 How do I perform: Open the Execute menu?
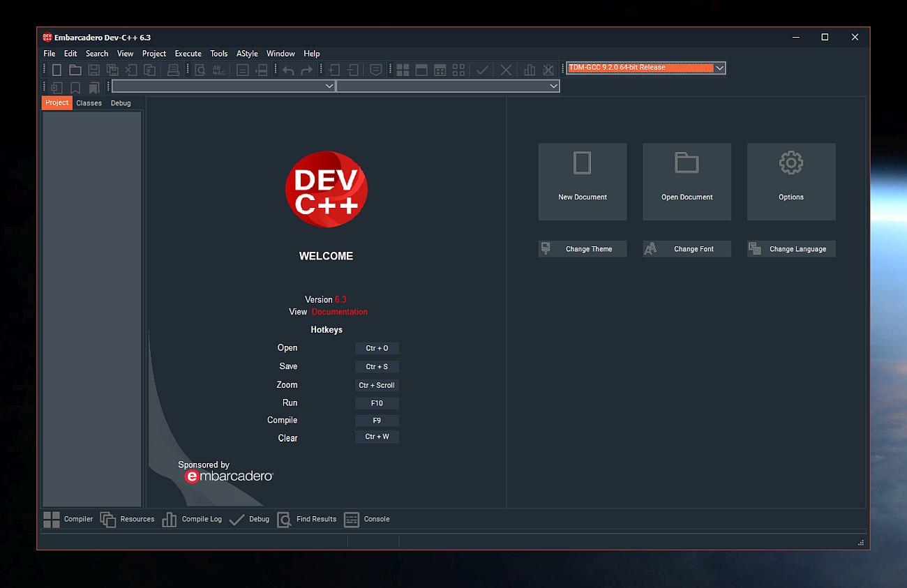coord(188,54)
